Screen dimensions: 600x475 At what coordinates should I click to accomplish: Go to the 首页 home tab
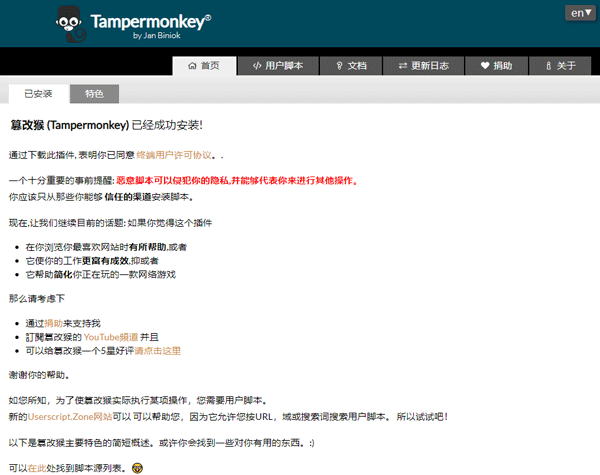[204, 66]
